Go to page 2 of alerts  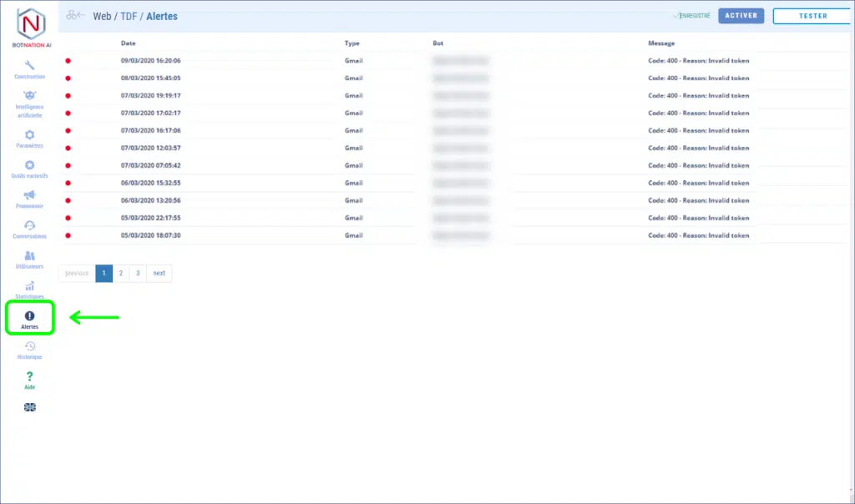point(121,273)
